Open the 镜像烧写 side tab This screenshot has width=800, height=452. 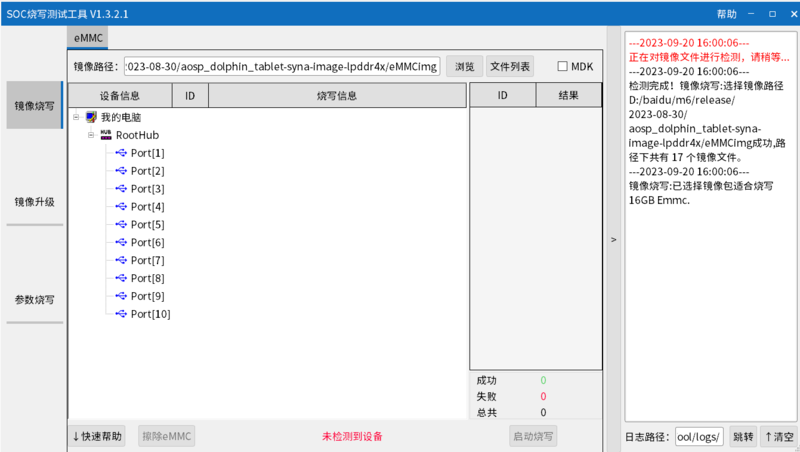34,106
